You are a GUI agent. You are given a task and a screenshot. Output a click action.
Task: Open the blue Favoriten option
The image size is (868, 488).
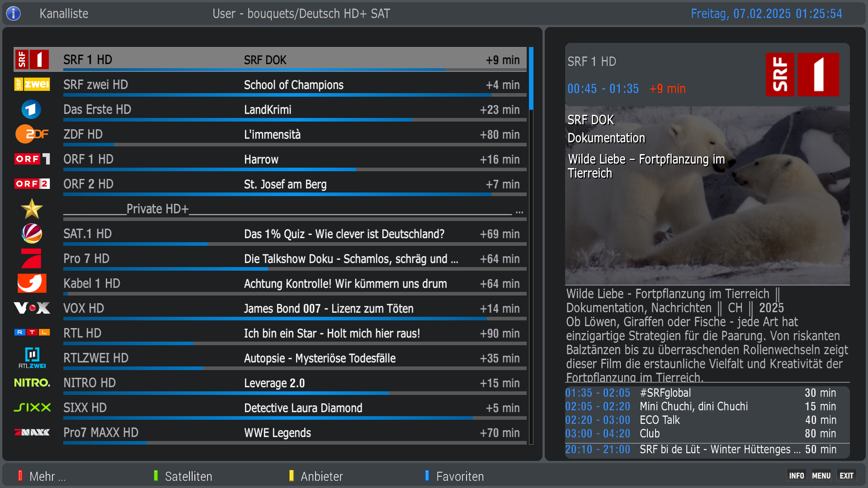click(454, 476)
